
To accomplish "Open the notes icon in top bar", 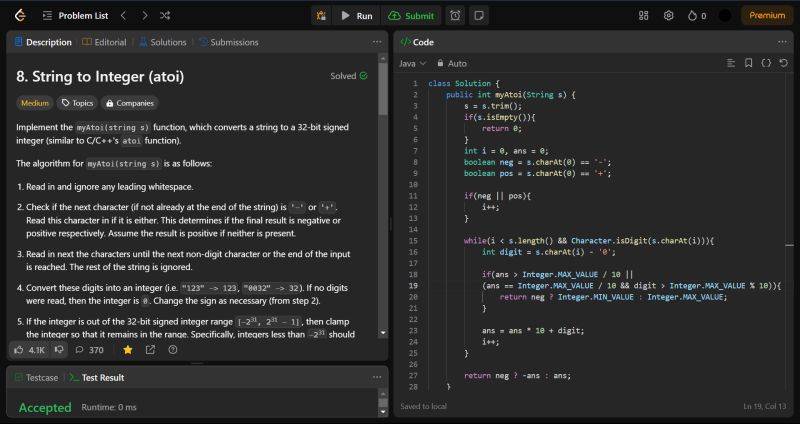I will click(480, 15).
